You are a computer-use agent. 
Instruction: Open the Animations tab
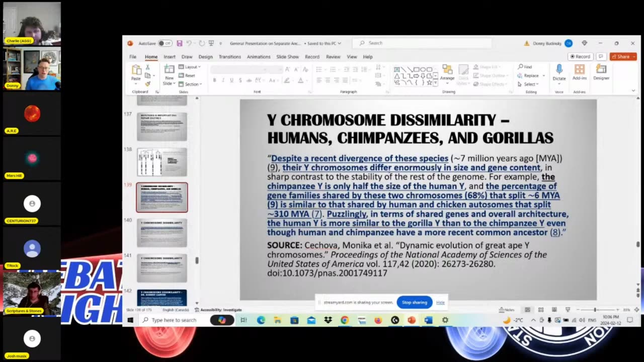[x=259, y=57]
